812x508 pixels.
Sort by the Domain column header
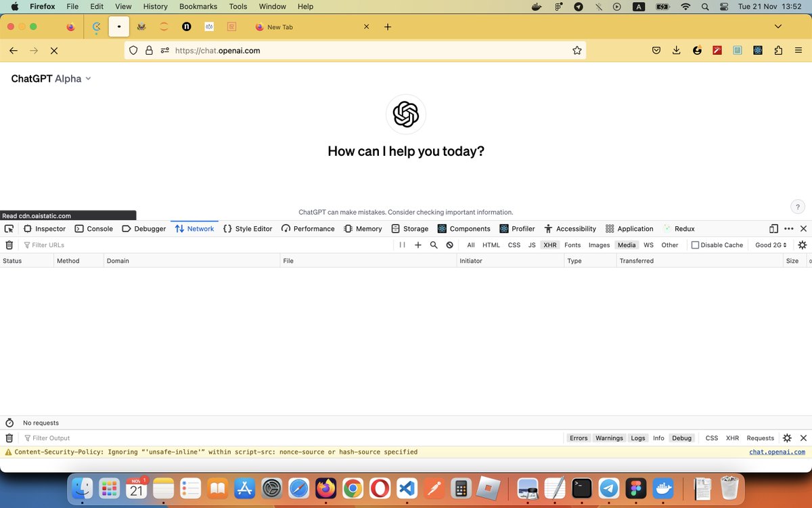click(192, 261)
